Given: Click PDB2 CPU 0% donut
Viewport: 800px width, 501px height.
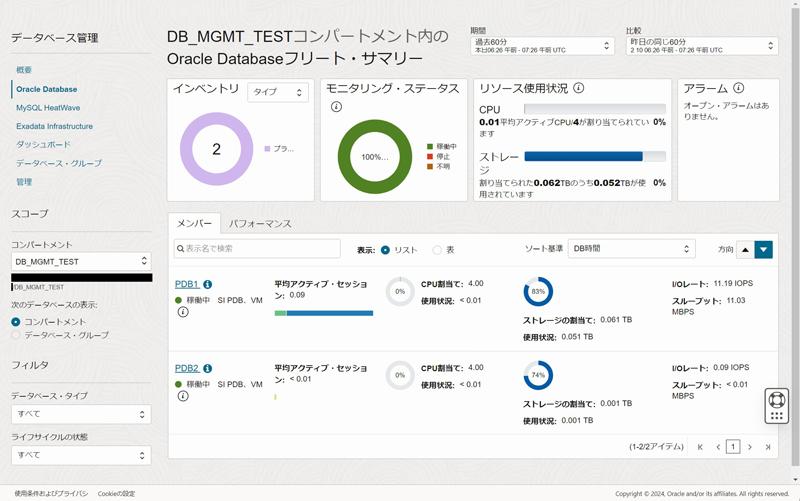Looking at the screenshot, I should 400,375.
